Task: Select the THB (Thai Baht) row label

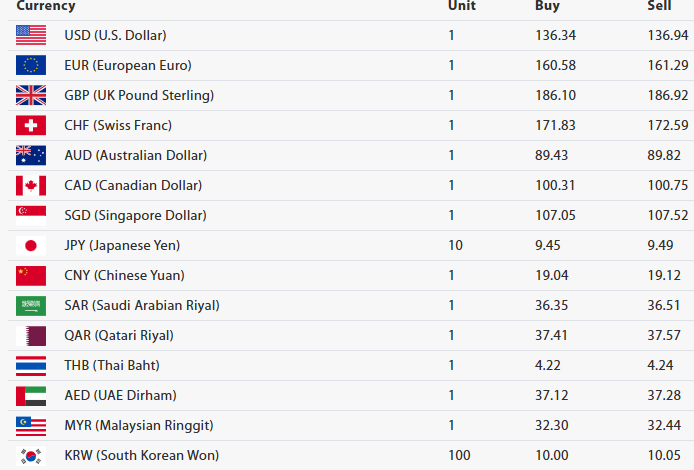Action: point(112,366)
